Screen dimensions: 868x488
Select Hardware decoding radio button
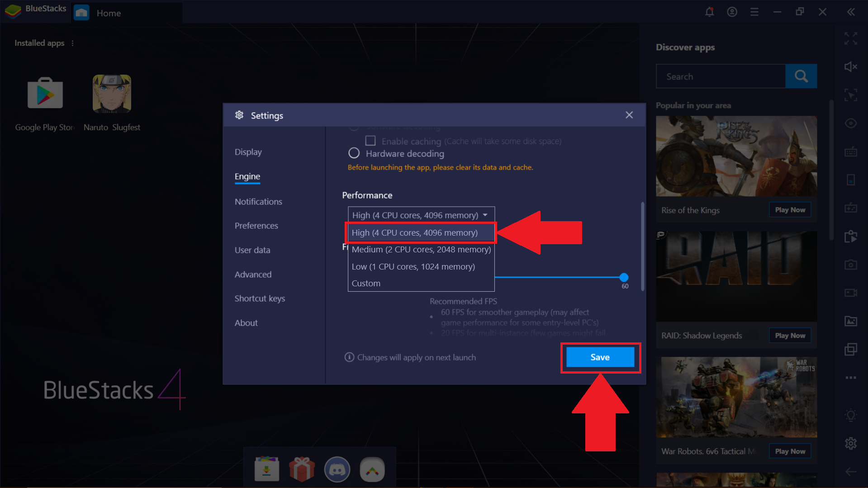[354, 153]
